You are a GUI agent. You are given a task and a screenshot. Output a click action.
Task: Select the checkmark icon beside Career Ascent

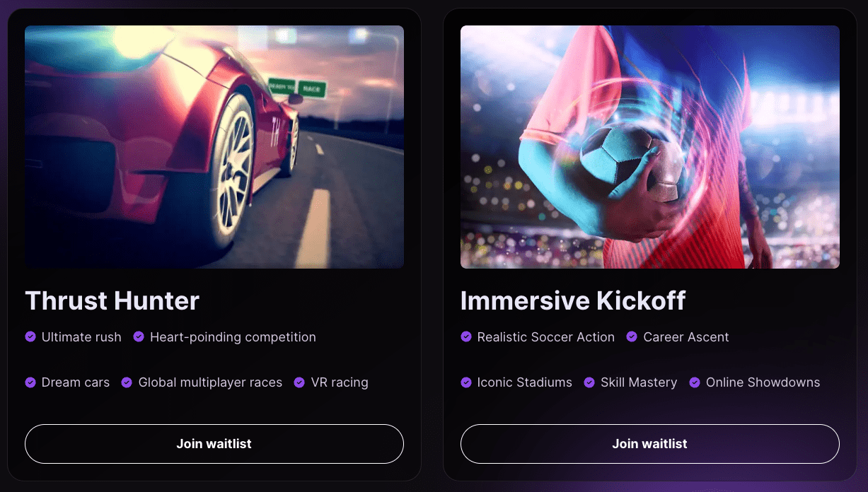tap(632, 337)
